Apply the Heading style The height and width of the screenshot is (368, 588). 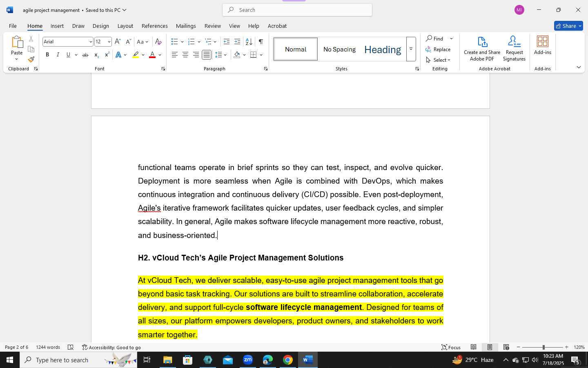(383, 49)
